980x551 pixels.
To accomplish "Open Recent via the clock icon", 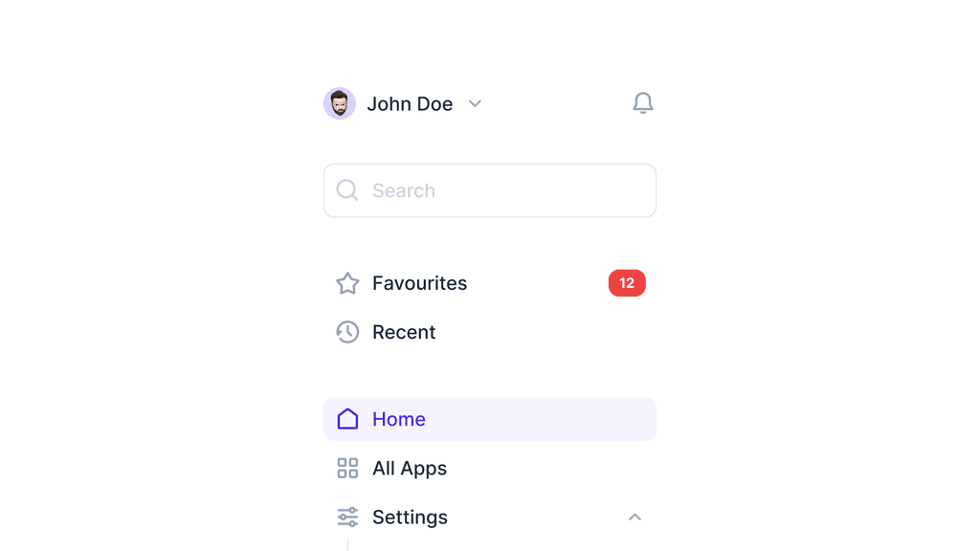I will point(346,332).
